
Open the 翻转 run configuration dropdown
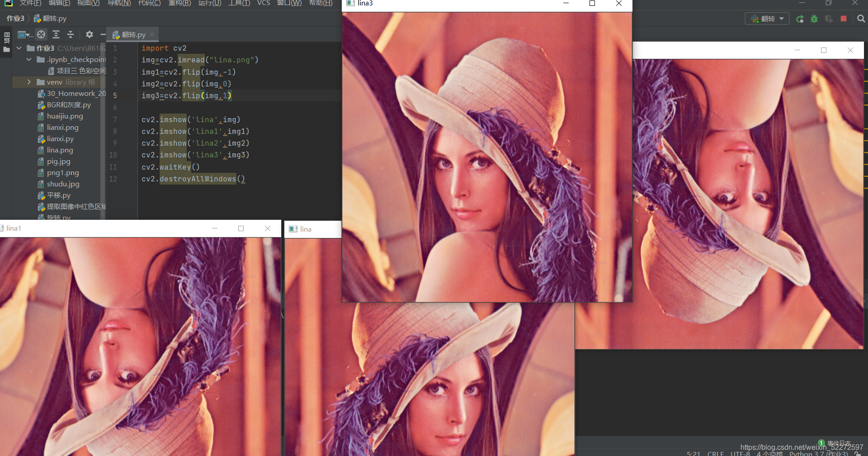click(x=767, y=19)
